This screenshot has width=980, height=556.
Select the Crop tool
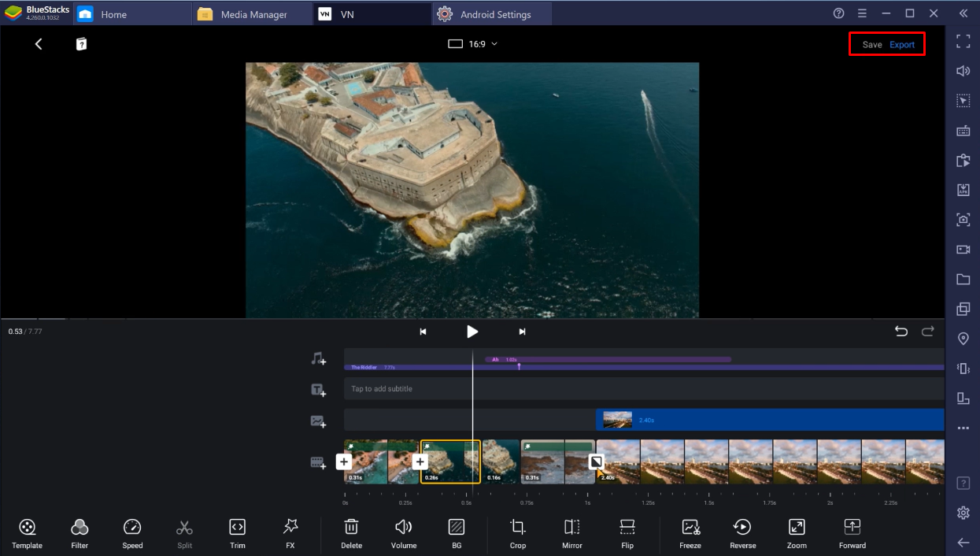517,533
